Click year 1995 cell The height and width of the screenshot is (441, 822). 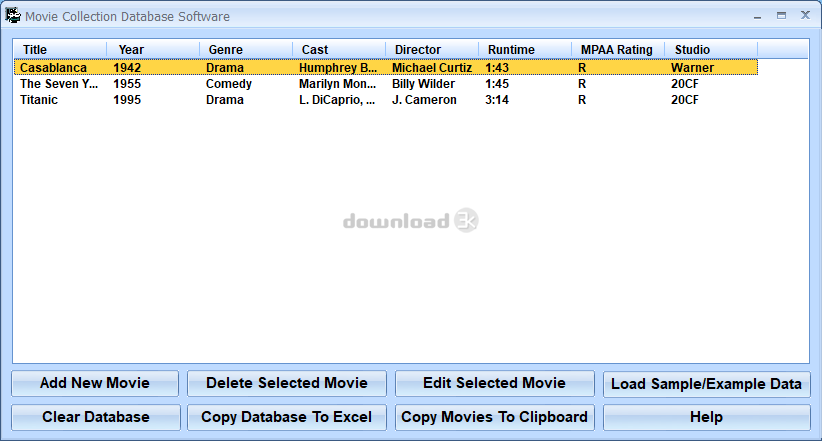click(127, 100)
